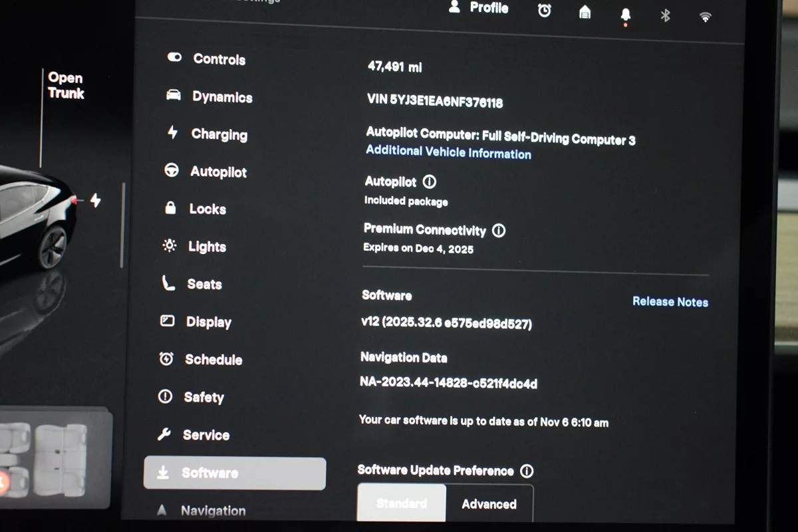
Task: Tap charging bolt icon beside car
Action: 95,200
